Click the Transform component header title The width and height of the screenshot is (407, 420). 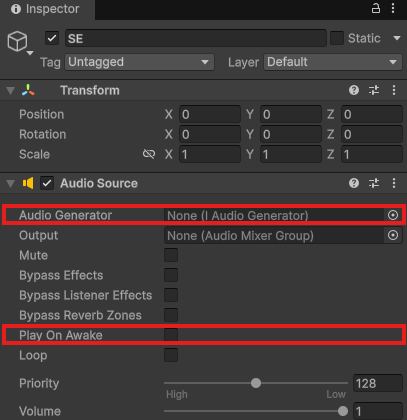click(x=90, y=90)
